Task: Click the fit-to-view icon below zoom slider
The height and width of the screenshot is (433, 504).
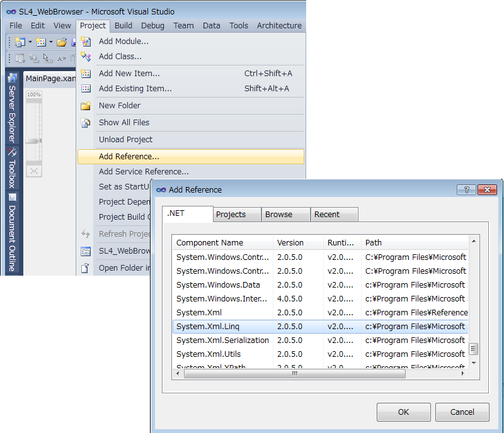Action: point(34,171)
